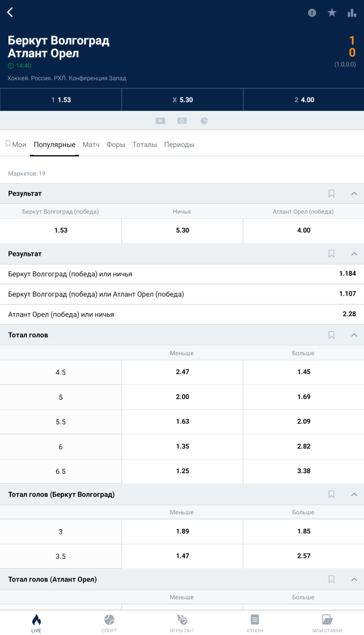Image resolution: width=364 pixels, height=635 pixels.
Task: Bookmark the Тотал голов market
Action: coord(331,335)
